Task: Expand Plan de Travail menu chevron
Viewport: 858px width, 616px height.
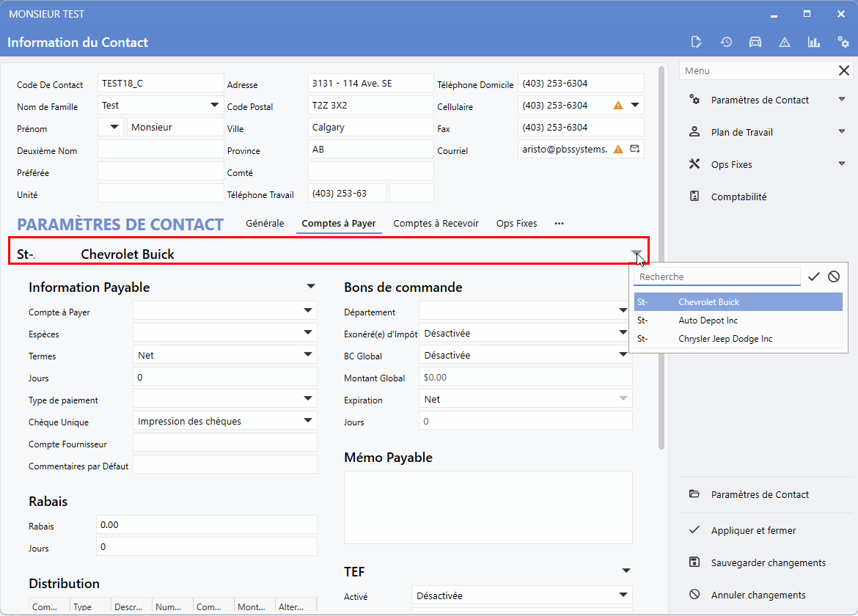Action: coord(842,131)
